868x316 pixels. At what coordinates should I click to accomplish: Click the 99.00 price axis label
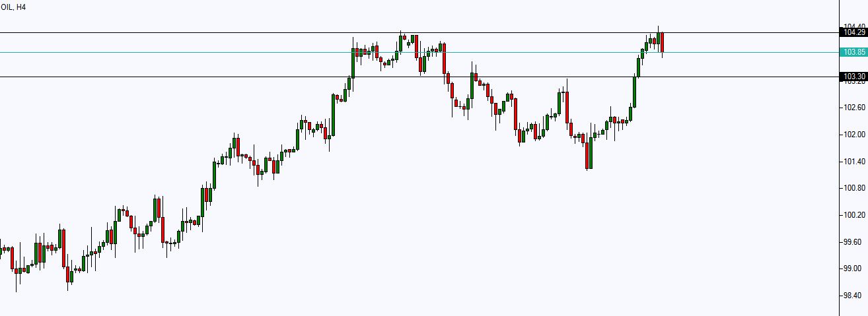click(854, 269)
